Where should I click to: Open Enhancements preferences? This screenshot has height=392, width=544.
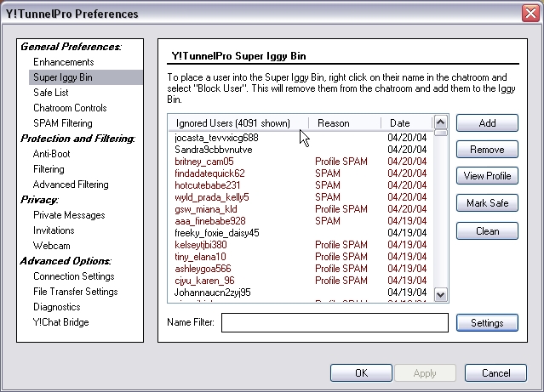[x=64, y=62]
